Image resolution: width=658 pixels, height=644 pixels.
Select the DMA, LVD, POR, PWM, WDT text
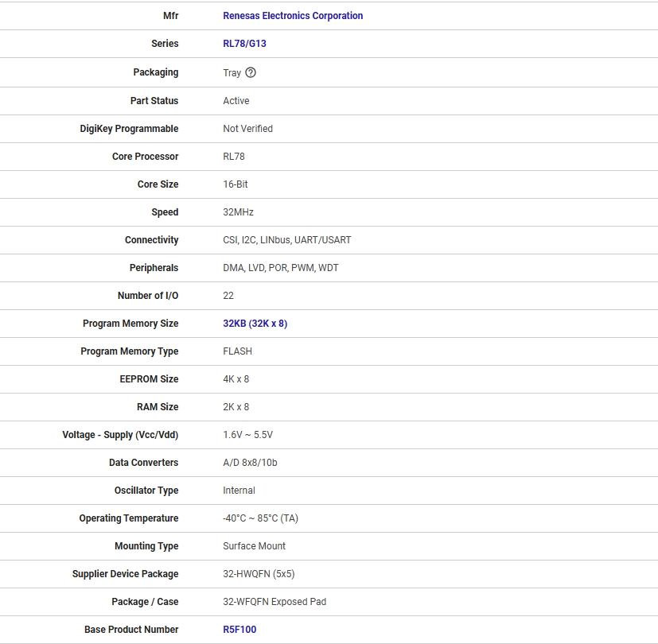click(x=280, y=268)
